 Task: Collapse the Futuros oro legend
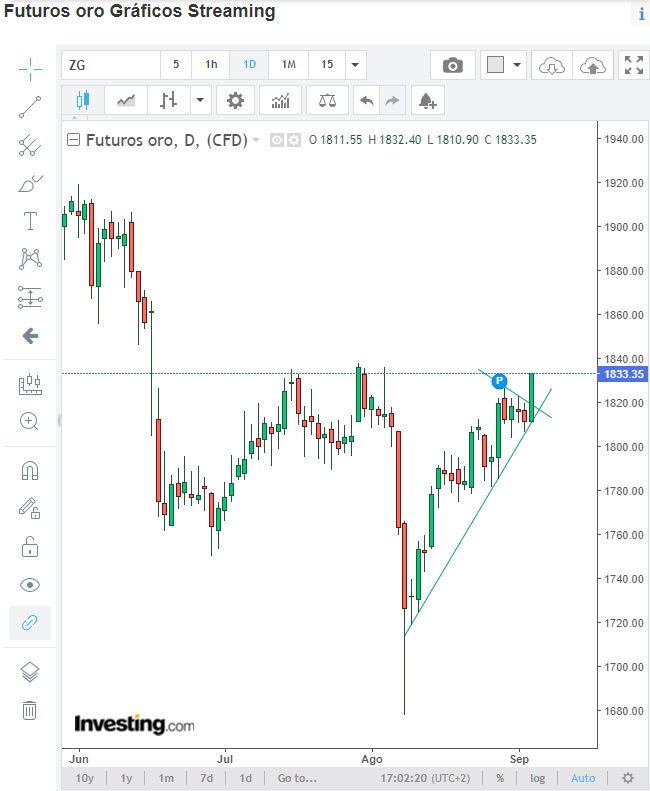73,140
